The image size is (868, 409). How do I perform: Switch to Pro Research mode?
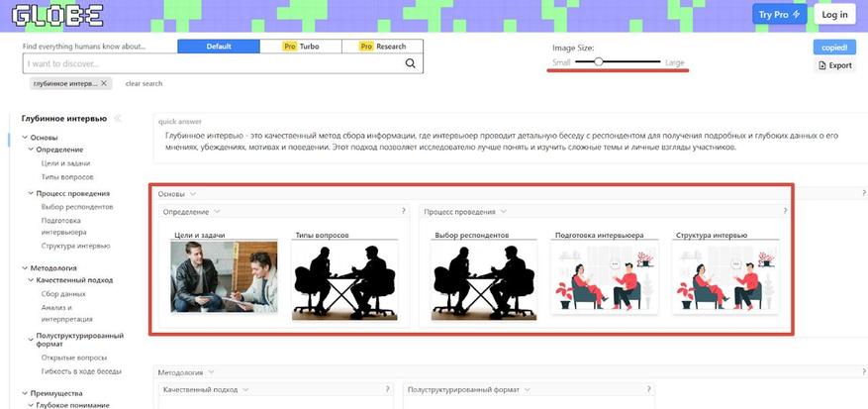pyautogui.click(x=382, y=47)
